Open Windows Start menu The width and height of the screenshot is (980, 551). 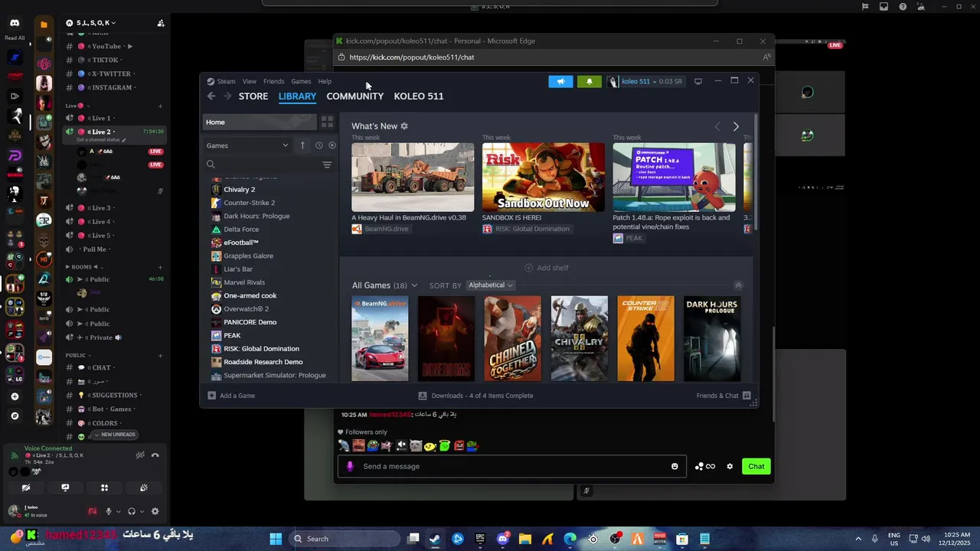pos(276,539)
